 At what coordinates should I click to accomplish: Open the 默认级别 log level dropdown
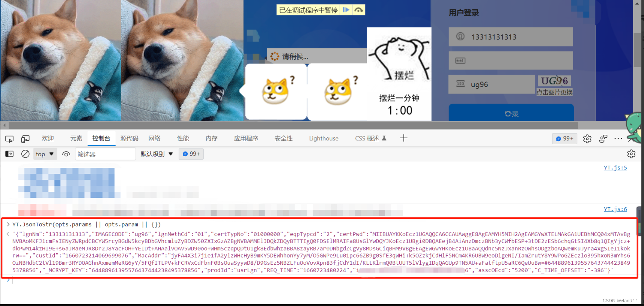click(x=156, y=154)
